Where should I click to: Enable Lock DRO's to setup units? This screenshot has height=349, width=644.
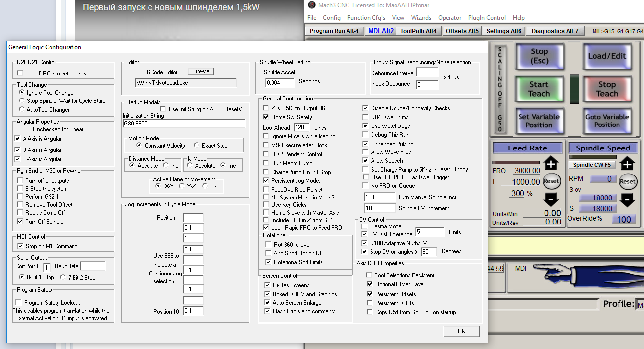point(20,74)
